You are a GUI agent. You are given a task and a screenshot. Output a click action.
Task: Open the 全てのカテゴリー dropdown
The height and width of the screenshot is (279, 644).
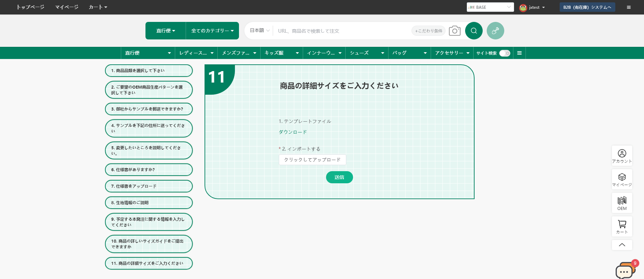(212, 31)
